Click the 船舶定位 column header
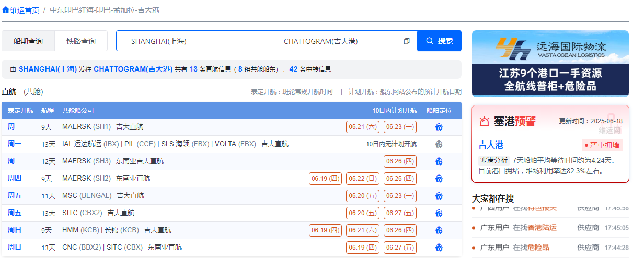644x258 pixels. coord(439,111)
